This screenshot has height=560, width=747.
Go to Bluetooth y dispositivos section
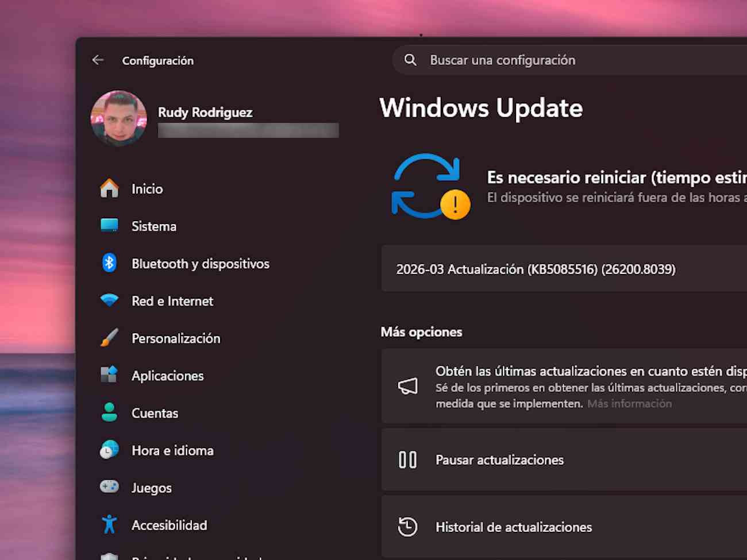coord(200,264)
